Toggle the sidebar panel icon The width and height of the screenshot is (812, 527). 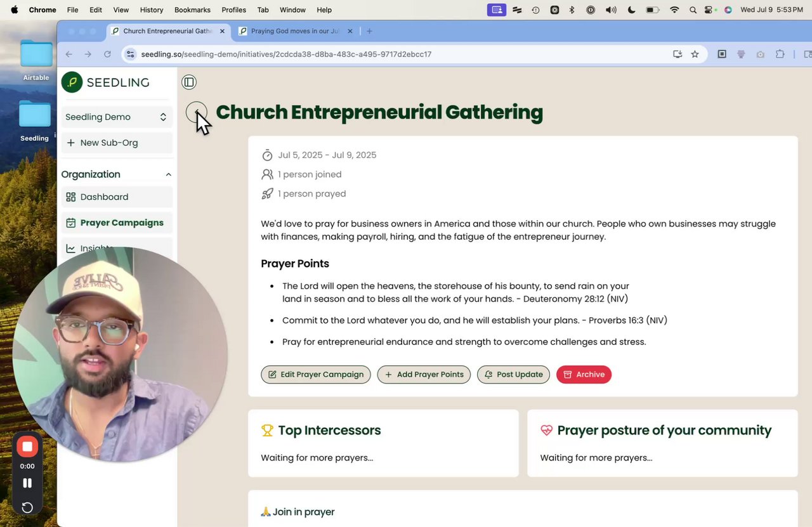click(188, 82)
